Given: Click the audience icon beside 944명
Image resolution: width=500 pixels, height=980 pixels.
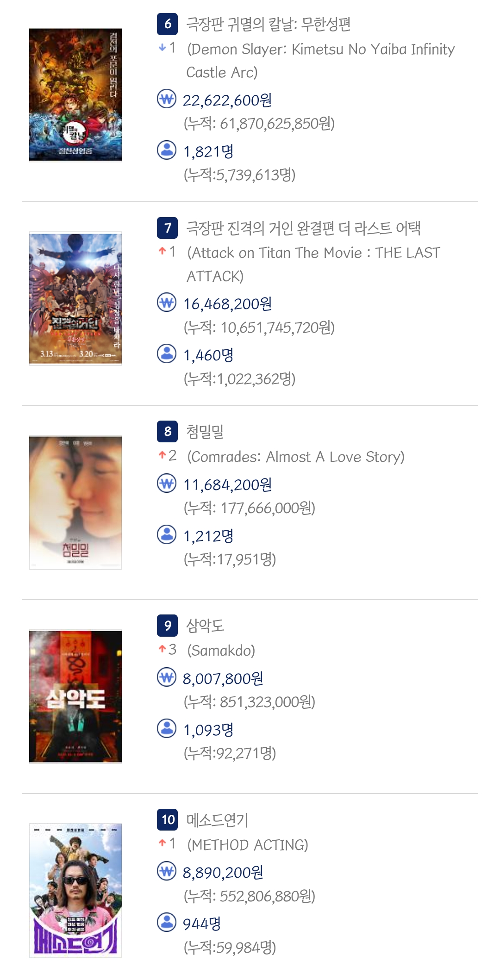Looking at the screenshot, I should (x=167, y=922).
